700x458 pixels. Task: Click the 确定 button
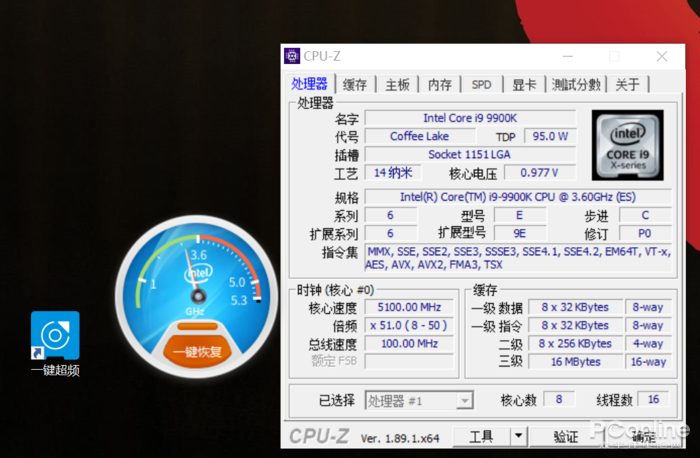(x=644, y=436)
